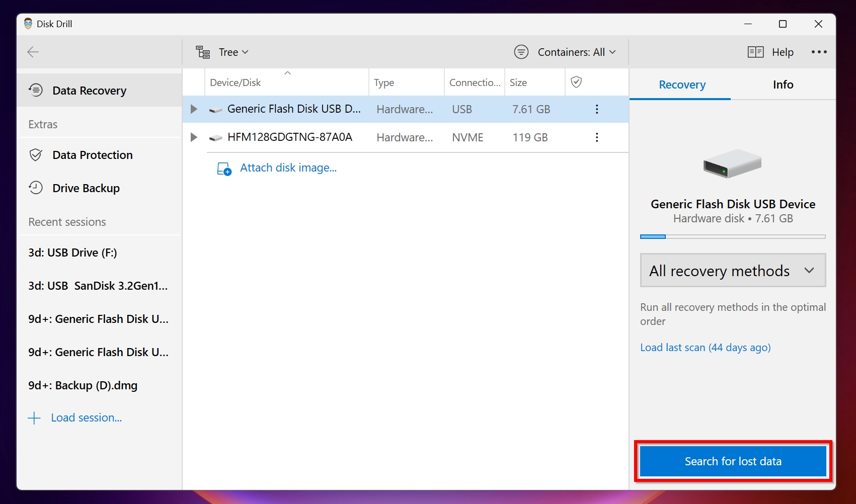The width and height of the screenshot is (856, 504).
Task: Click the HFM128GDGTNG-87A0A drive icon
Action: pos(215,138)
